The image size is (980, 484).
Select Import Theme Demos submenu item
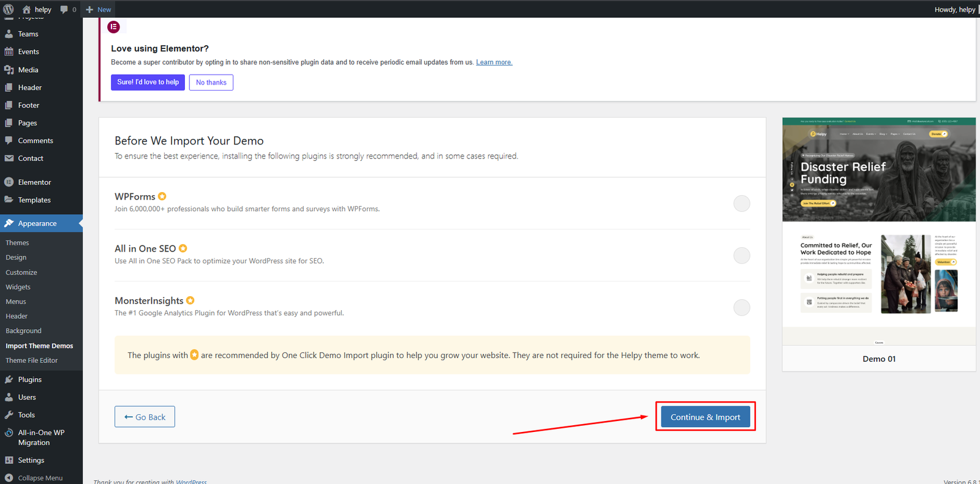pos(39,346)
